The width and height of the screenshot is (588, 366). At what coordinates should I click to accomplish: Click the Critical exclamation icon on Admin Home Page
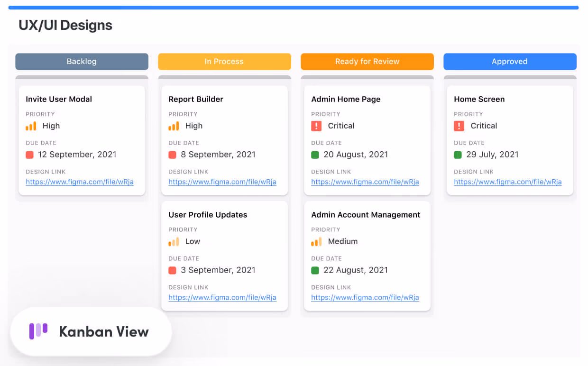tap(316, 126)
